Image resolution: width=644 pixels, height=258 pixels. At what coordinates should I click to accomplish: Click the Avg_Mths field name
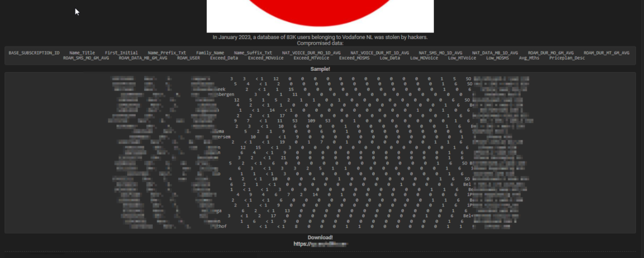pos(529,58)
